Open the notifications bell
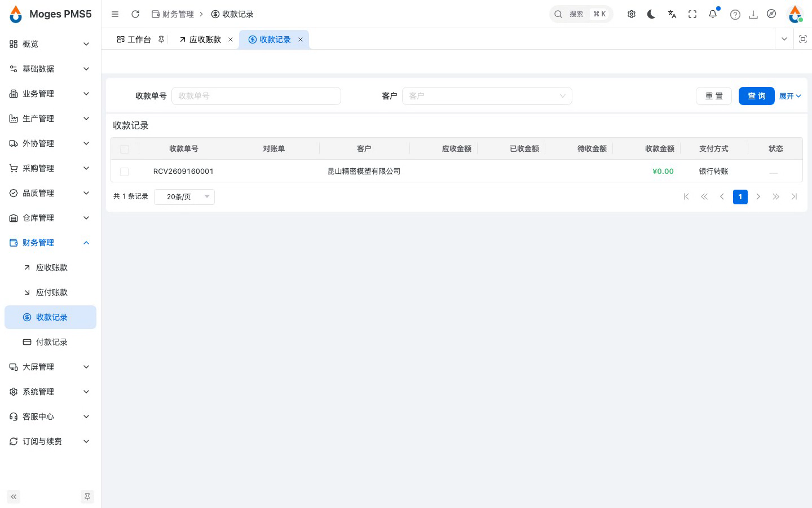The image size is (812, 508). pyautogui.click(x=713, y=14)
